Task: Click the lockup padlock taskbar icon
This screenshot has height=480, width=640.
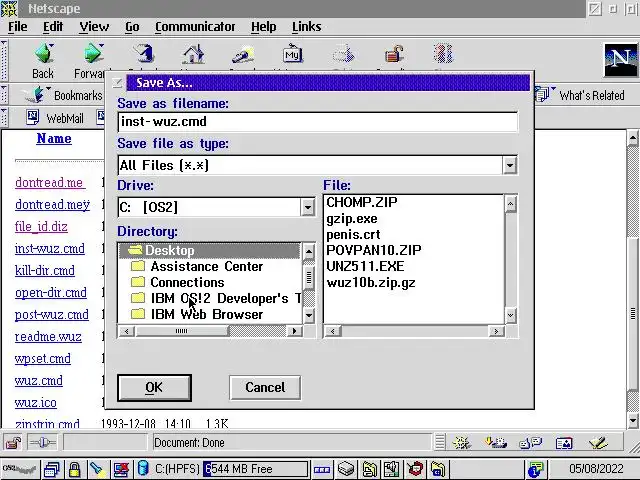Action: pos(74,469)
